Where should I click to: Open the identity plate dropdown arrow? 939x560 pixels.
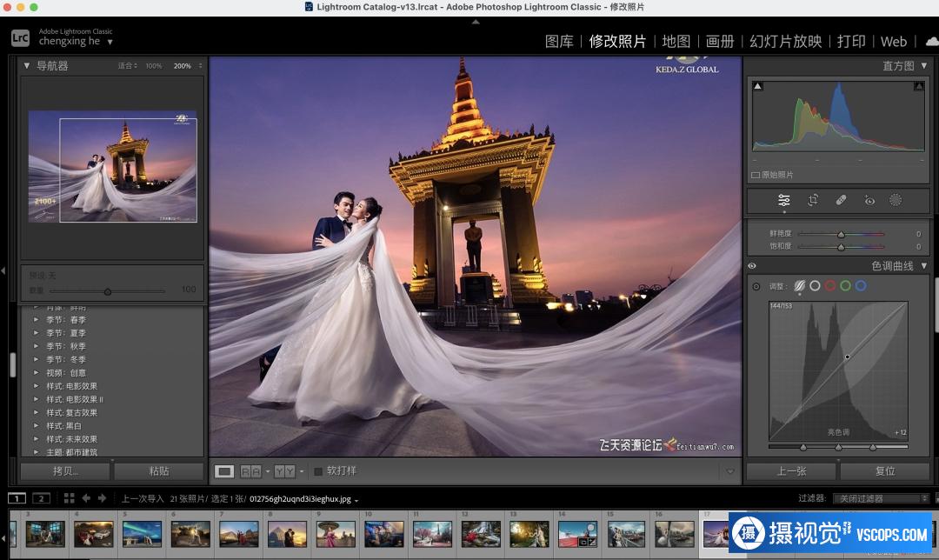[x=110, y=42]
